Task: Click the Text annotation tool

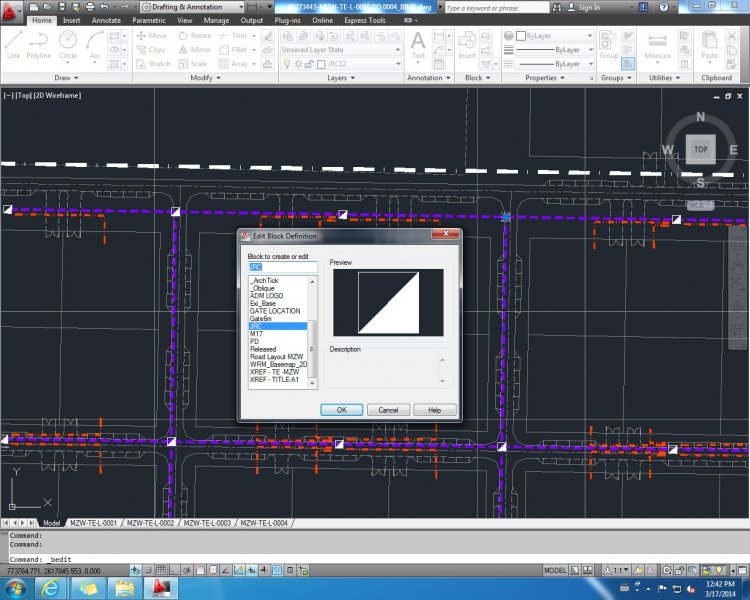Action: [x=418, y=43]
